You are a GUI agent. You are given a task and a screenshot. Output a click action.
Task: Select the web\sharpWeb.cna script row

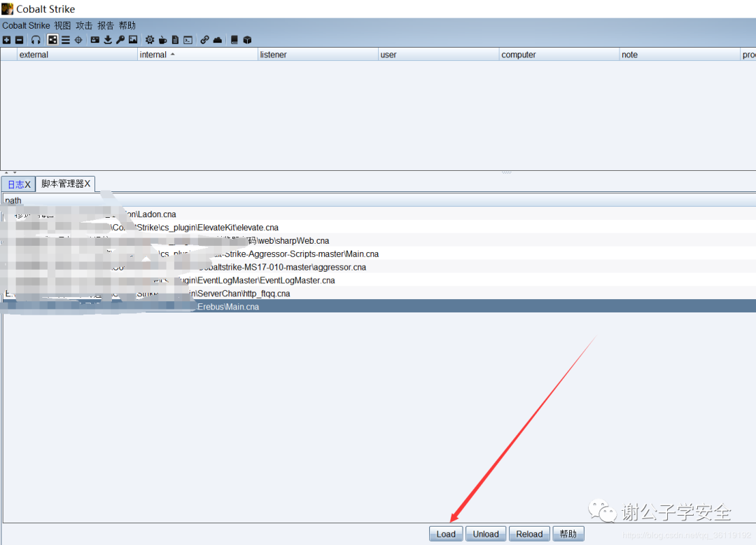pos(379,241)
